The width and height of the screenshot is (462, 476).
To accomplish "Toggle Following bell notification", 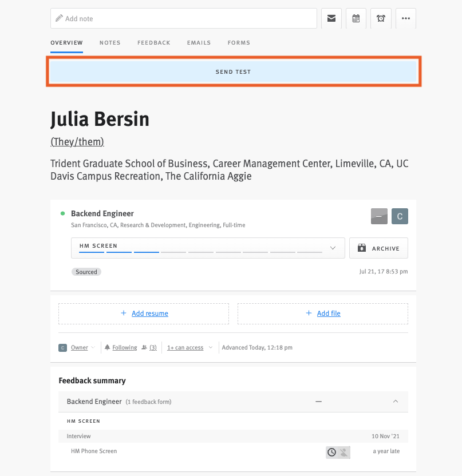I will point(121,347).
